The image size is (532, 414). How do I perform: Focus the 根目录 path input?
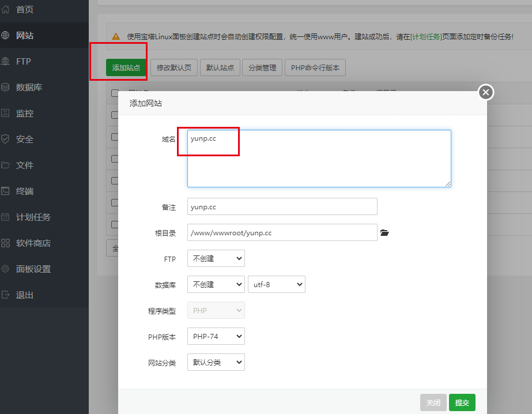pos(282,232)
